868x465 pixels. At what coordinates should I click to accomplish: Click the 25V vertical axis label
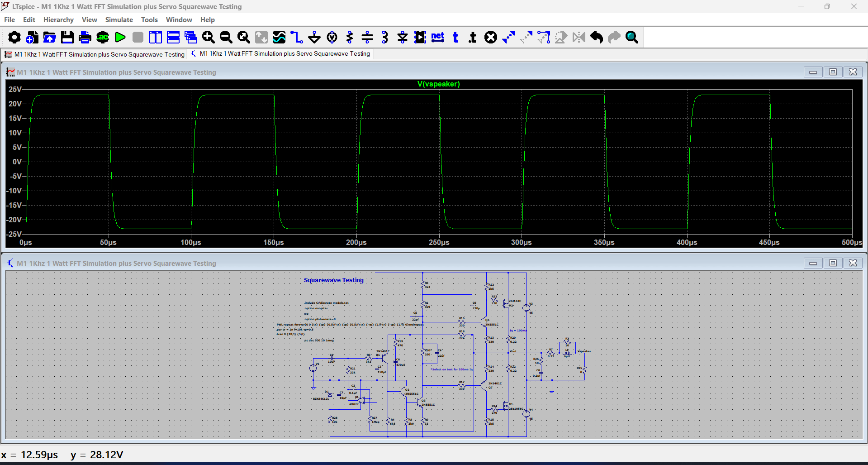(x=15, y=89)
